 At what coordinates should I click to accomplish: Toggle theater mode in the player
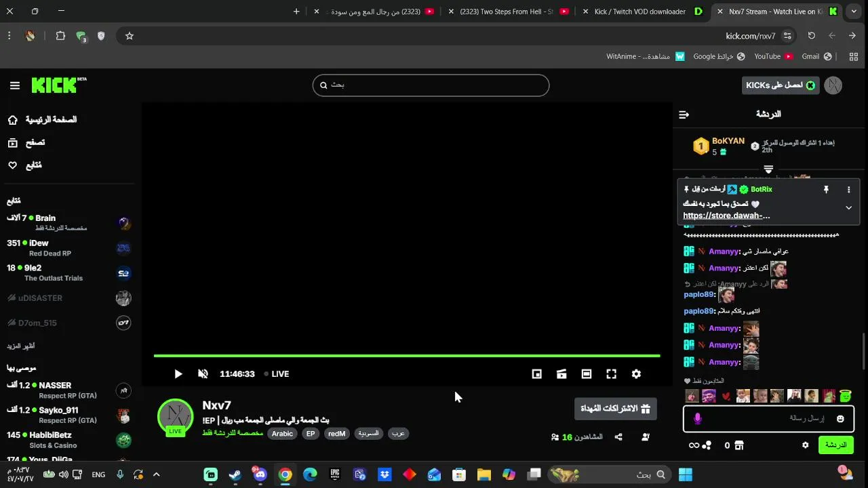587,373
